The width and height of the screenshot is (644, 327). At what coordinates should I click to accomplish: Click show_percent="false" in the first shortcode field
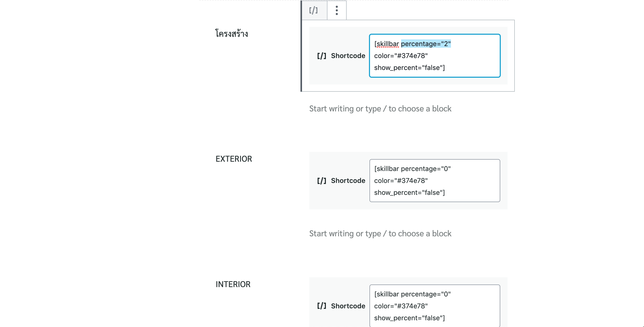[409, 68]
